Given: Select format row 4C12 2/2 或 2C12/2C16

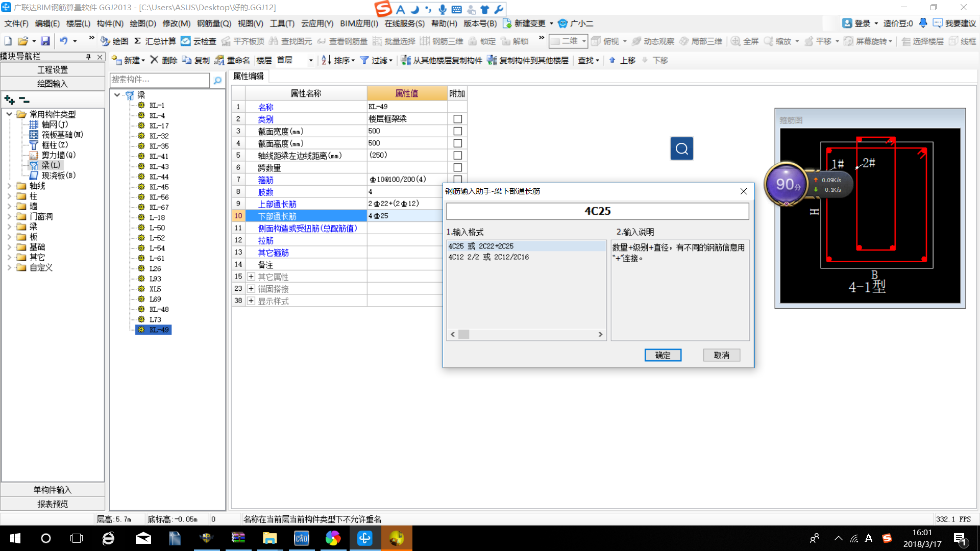Looking at the screenshot, I should (x=526, y=257).
